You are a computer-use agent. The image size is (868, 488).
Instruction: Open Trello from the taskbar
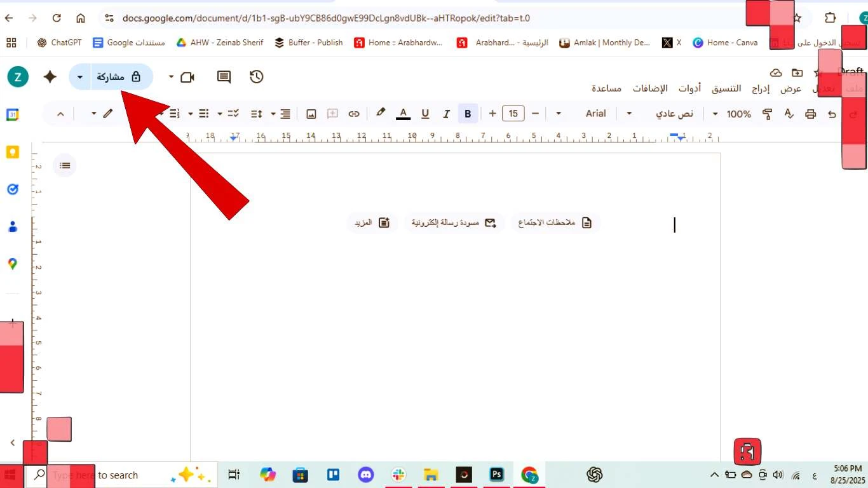click(x=333, y=475)
